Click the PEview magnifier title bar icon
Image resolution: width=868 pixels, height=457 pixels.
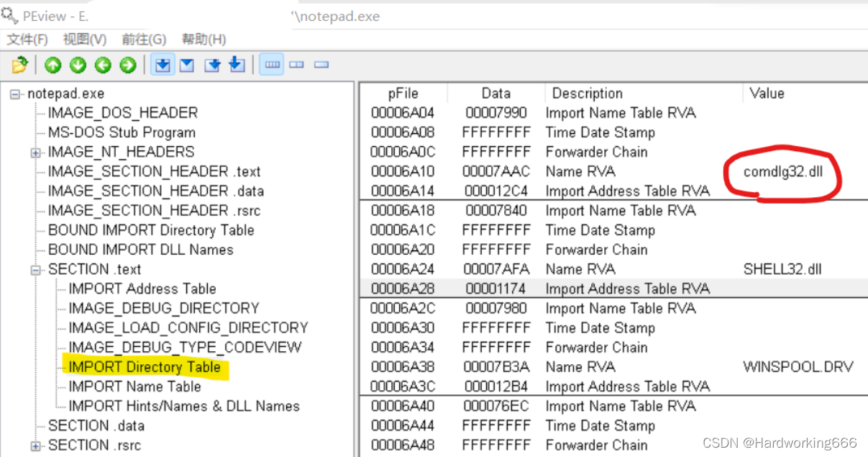point(9,14)
